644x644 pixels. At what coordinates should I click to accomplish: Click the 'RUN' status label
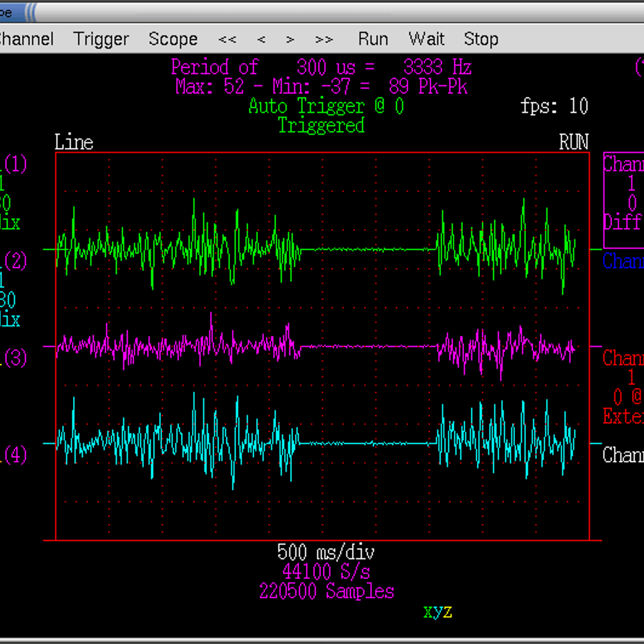(x=574, y=142)
